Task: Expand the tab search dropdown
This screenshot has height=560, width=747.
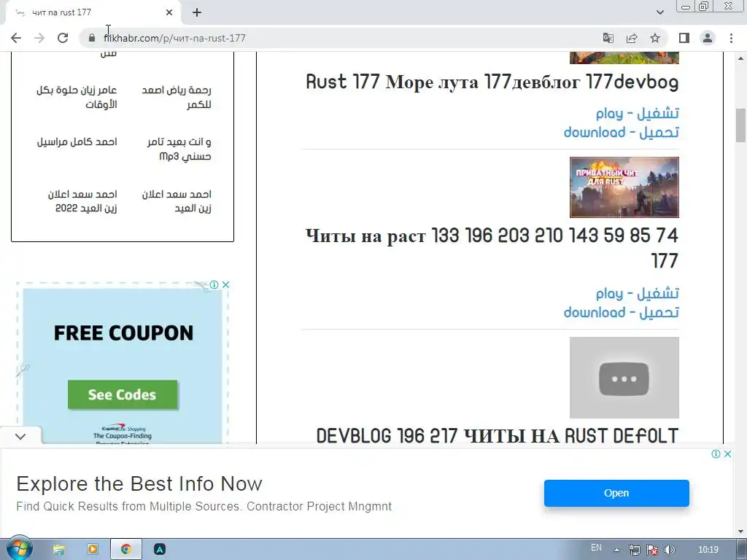Action: tap(659, 12)
